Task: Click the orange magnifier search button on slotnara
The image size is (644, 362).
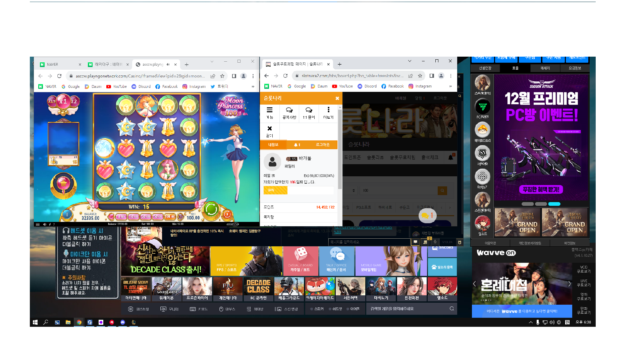Action: coord(442,190)
